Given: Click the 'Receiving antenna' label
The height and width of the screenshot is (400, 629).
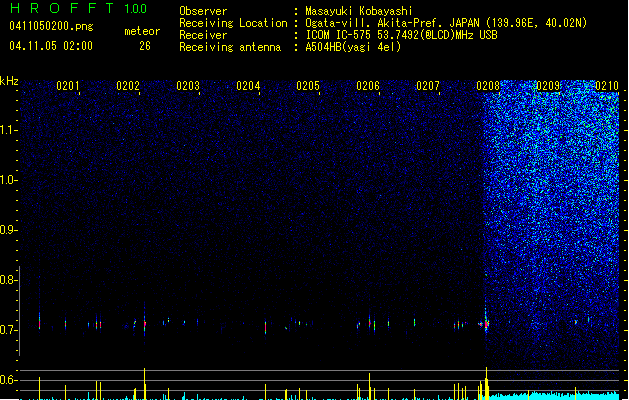Looking at the screenshot, I should click(230, 47).
